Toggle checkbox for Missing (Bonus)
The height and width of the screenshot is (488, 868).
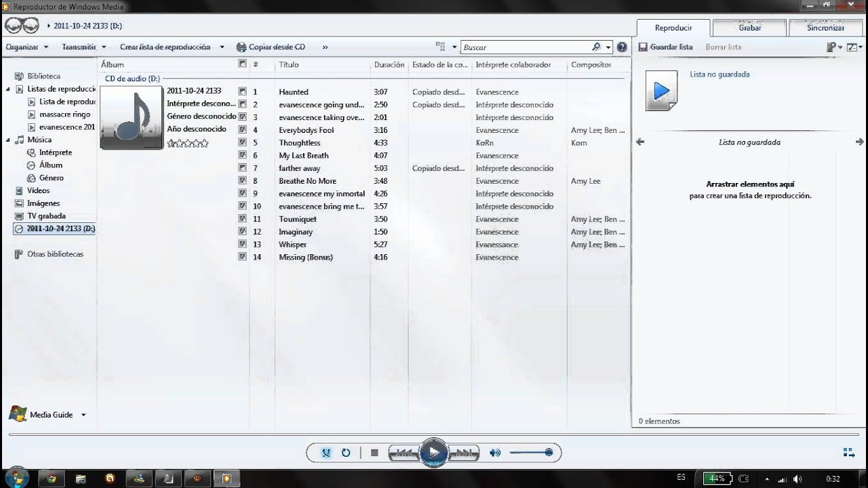pos(243,258)
